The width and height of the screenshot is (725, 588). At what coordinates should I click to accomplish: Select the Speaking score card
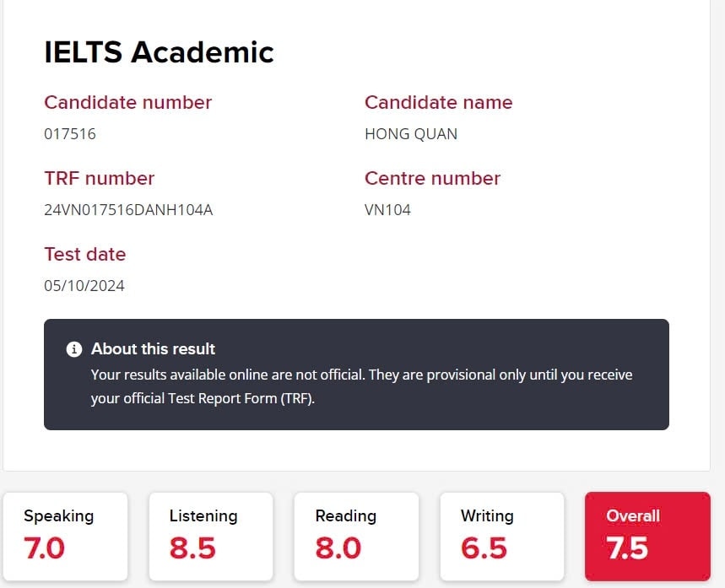65,537
